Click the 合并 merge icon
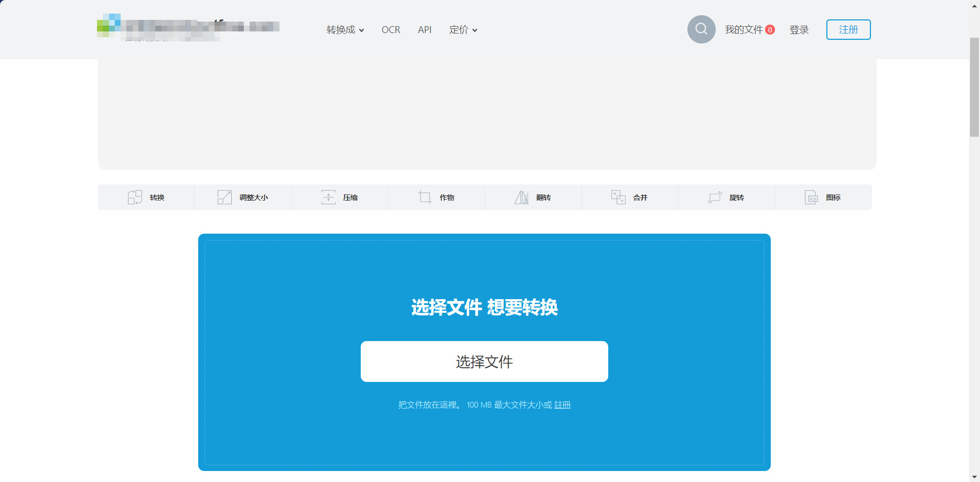The width and height of the screenshot is (980, 482). click(618, 197)
